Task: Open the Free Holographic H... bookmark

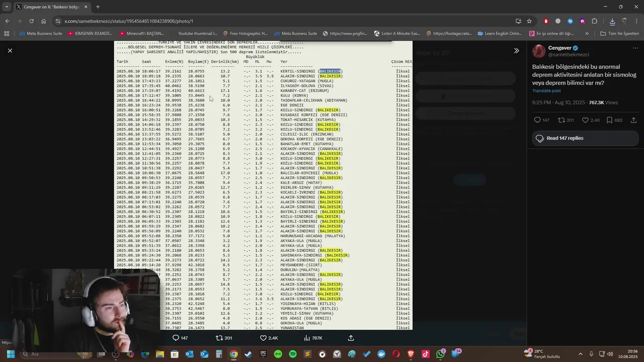Action: 245,34
